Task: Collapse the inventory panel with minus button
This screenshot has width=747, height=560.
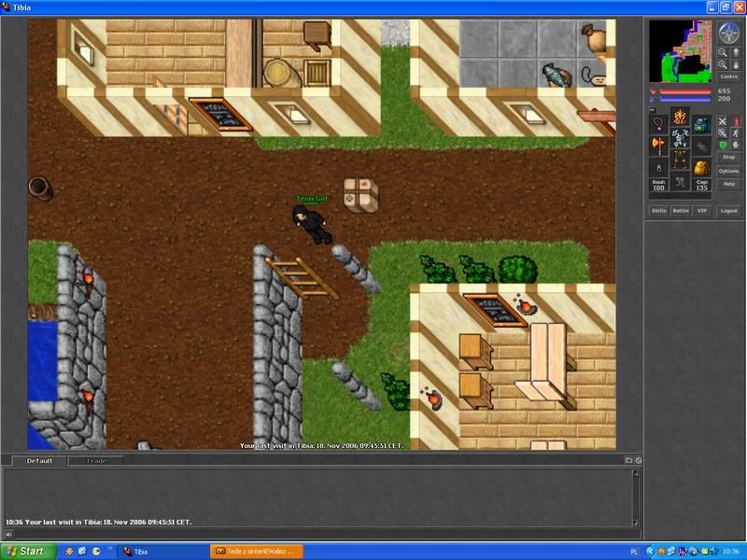Action: point(652,110)
